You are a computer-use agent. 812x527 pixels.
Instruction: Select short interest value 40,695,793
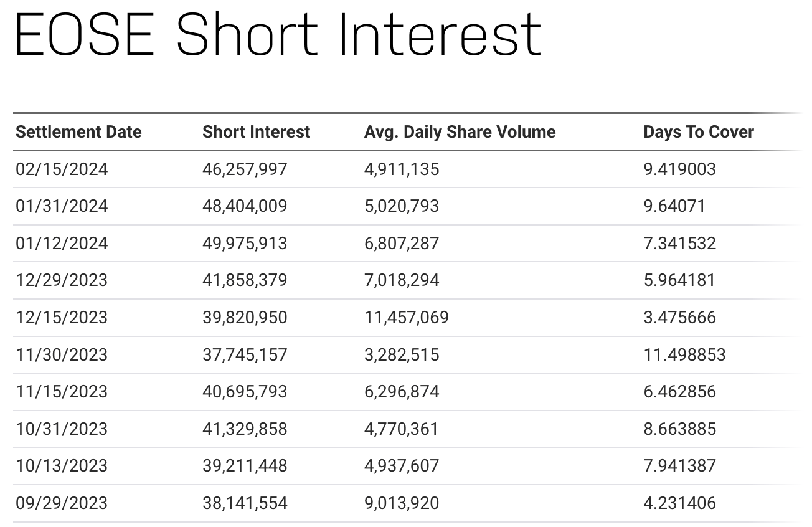coord(245,392)
